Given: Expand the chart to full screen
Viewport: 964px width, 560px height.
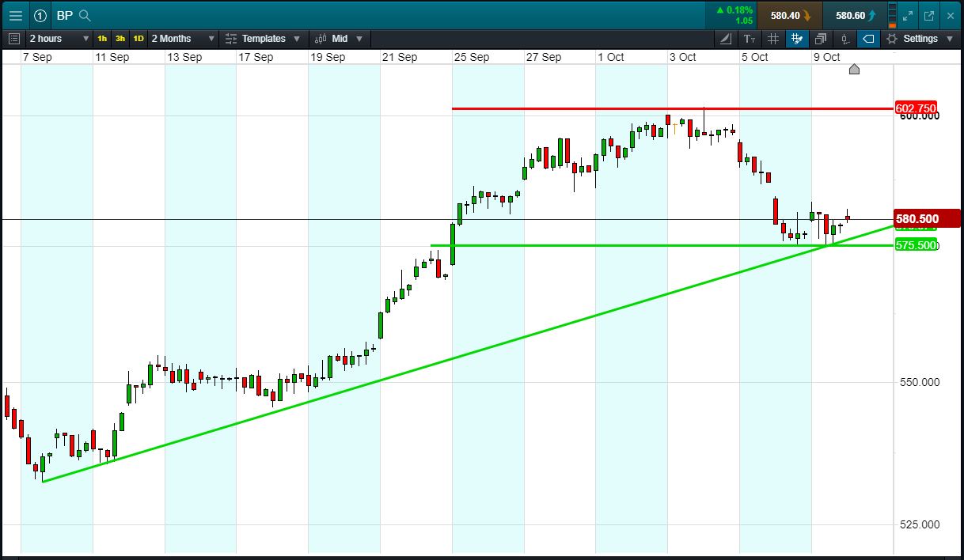Looking at the screenshot, I should pos(909,15).
